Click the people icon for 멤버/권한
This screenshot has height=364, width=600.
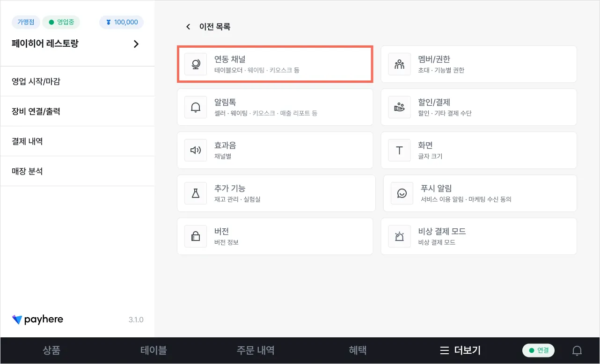pos(399,65)
